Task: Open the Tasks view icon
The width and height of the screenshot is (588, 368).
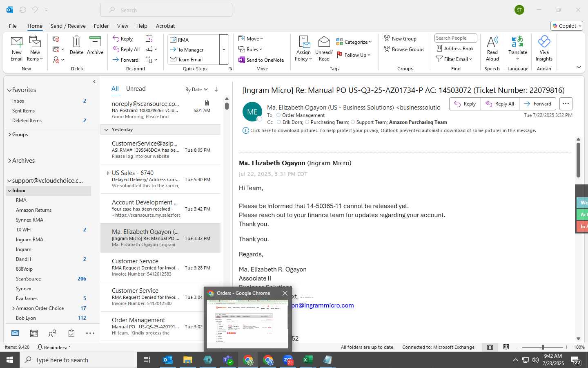Action: click(71, 333)
